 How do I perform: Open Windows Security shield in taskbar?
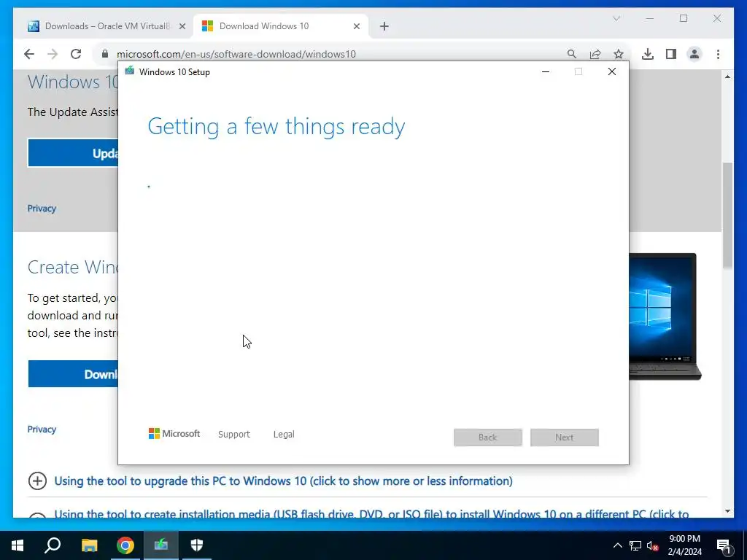pos(197,545)
